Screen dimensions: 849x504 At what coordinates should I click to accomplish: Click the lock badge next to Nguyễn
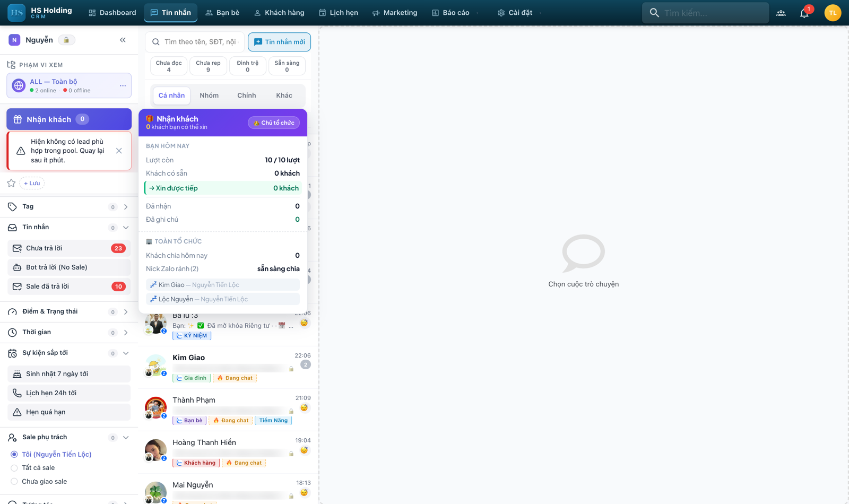click(x=66, y=40)
